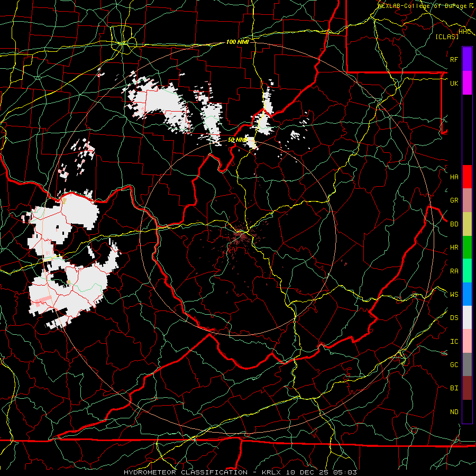Click the UK magenta legend color block
This screenshot has height=476, width=476.
click(x=467, y=83)
